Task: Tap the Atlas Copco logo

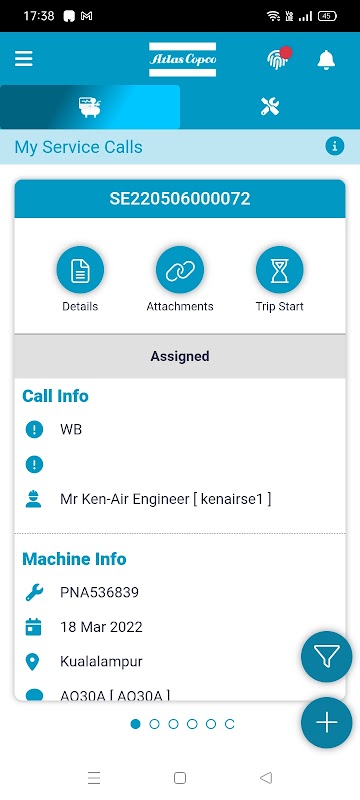Action: point(183,59)
